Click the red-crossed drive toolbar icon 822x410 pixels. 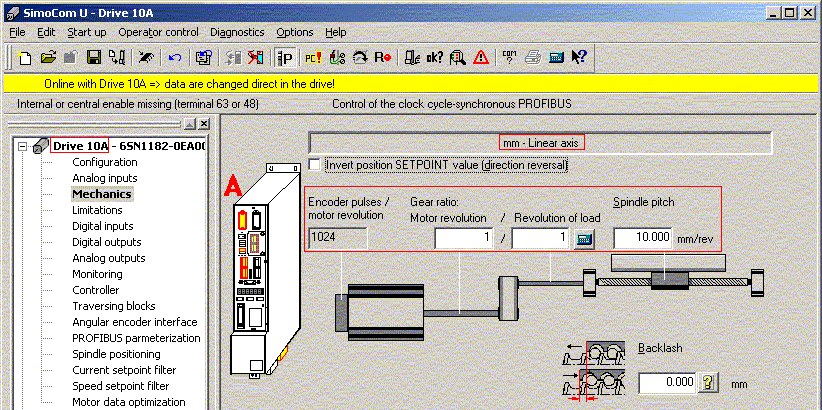coord(255,57)
